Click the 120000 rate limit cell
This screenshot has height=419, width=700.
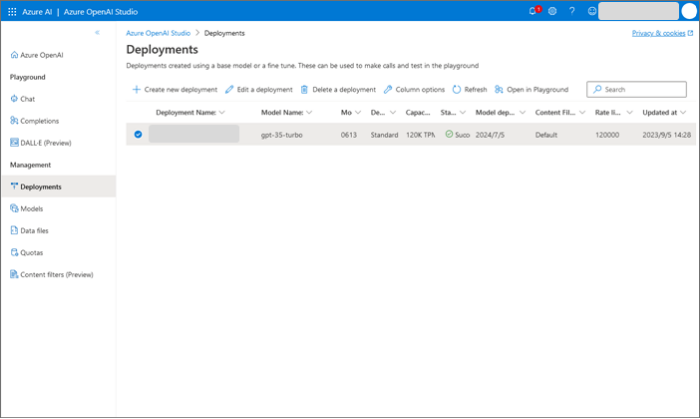(607, 135)
